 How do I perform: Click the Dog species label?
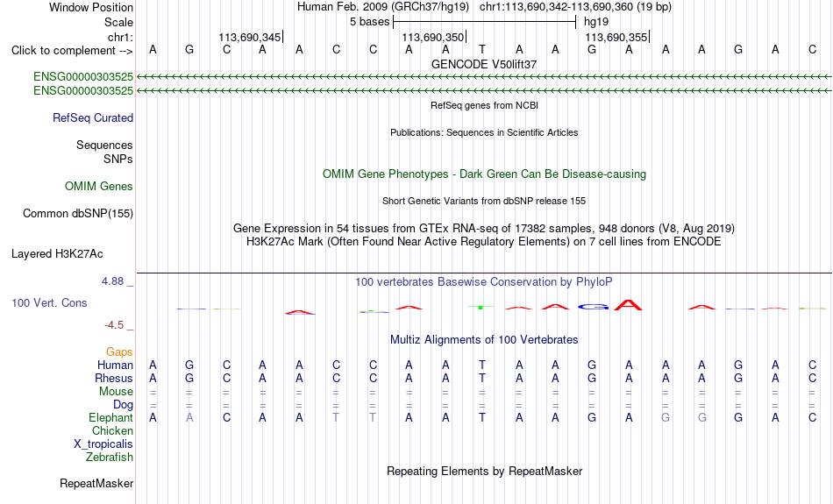pos(124,405)
